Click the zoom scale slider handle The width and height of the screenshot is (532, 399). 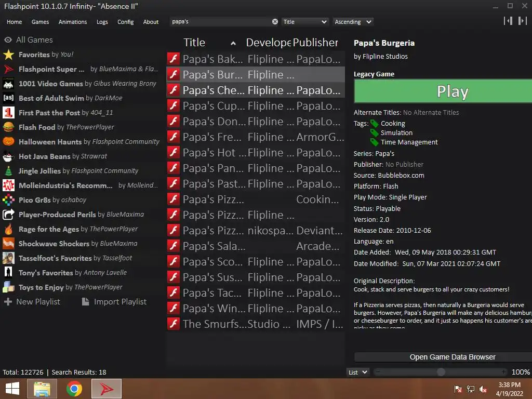[441, 372]
